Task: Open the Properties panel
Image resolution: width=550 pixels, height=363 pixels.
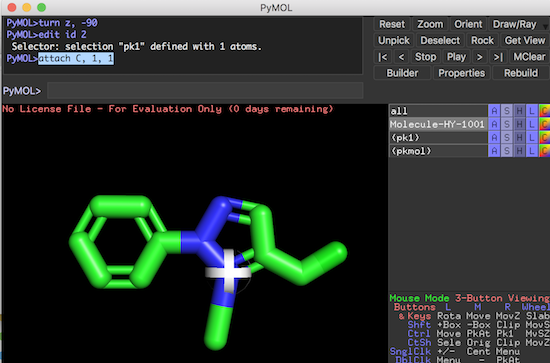Action: click(x=461, y=73)
